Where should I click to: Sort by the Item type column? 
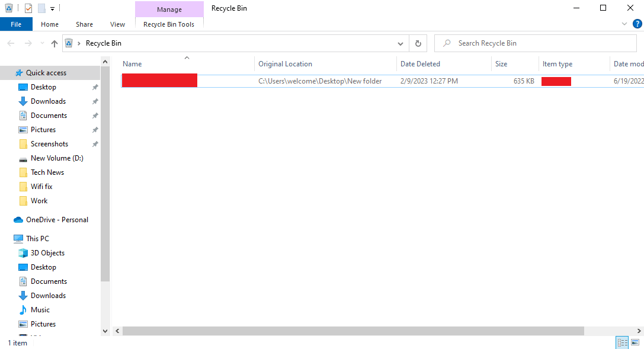click(x=573, y=63)
